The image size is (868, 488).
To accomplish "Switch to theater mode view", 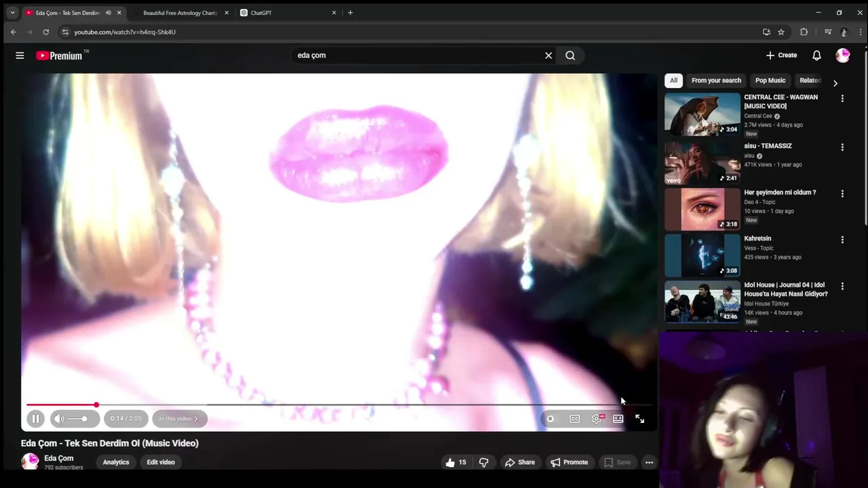I will [x=618, y=419].
